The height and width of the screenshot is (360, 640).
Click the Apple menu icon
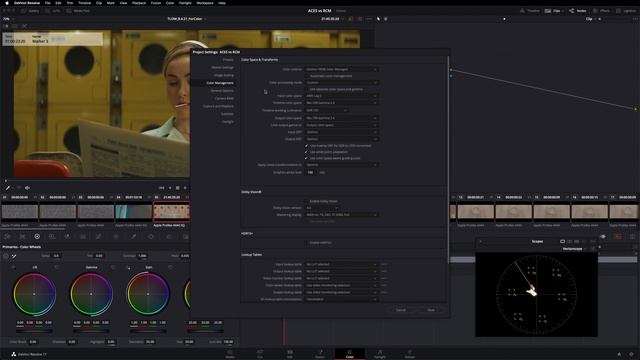tap(7, 3)
